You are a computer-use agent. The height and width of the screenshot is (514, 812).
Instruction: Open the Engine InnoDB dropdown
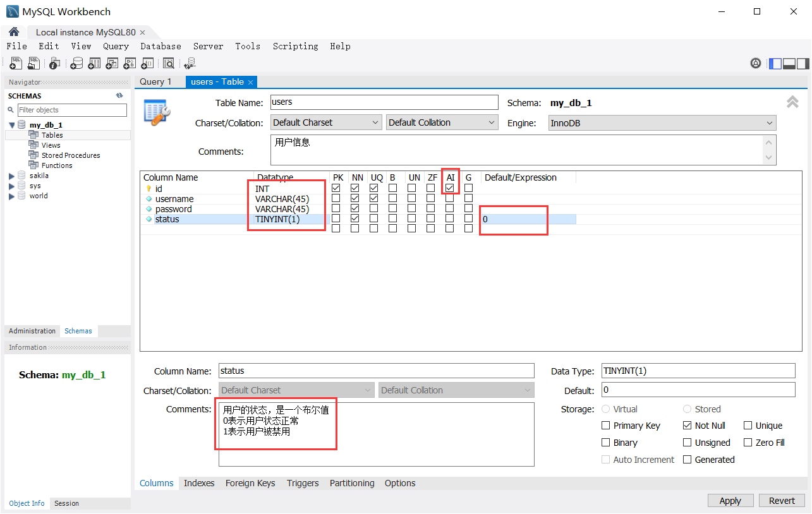[662, 123]
